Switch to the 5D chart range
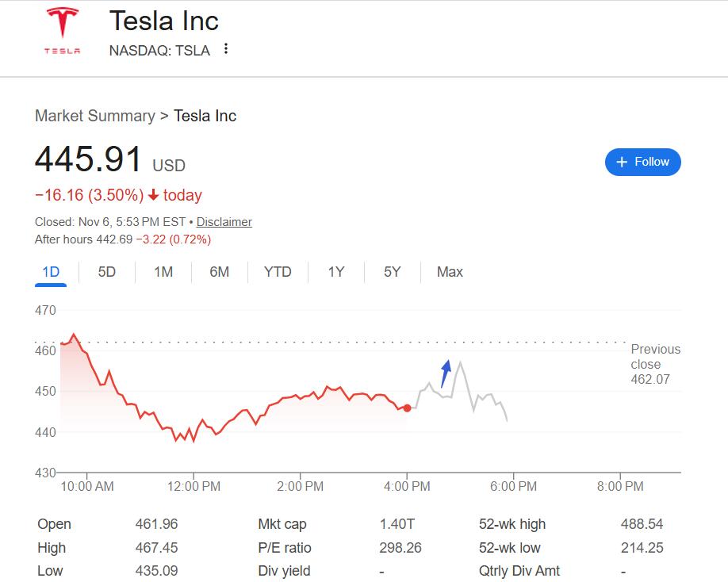This screenshot has width=728, height=582. pyautogui.click(x=107, y=272)
